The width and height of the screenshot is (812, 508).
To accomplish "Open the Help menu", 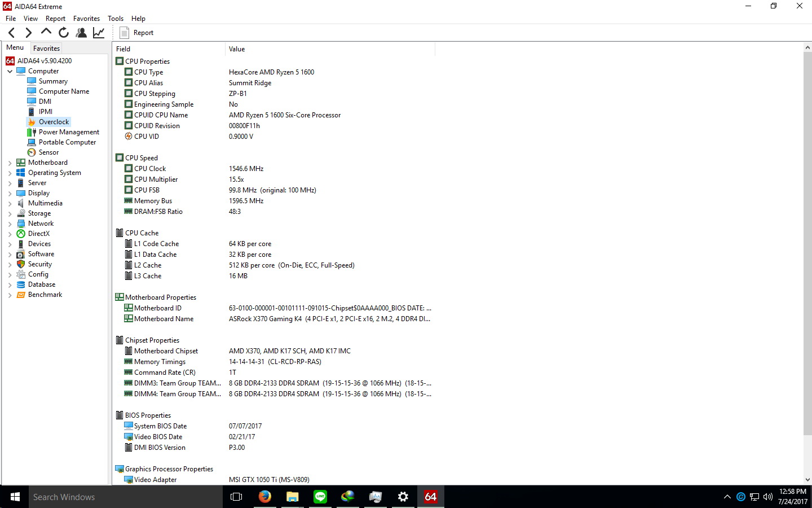I will [138, 19].
